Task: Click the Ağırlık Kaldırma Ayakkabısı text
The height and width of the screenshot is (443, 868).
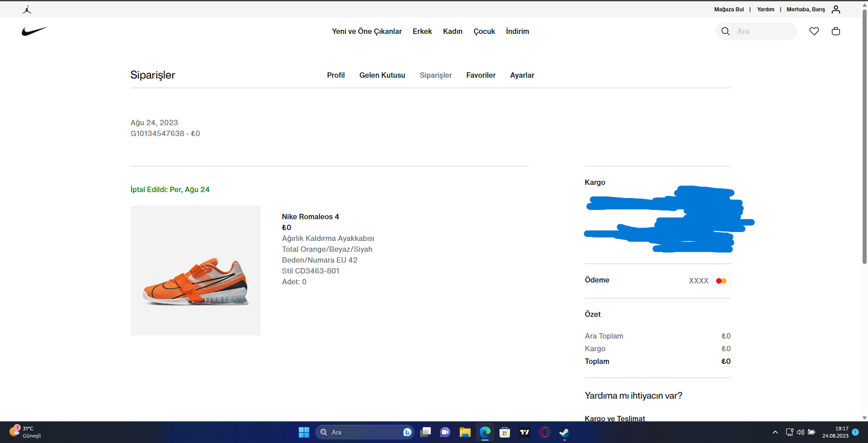Action: tap(328, 238)
